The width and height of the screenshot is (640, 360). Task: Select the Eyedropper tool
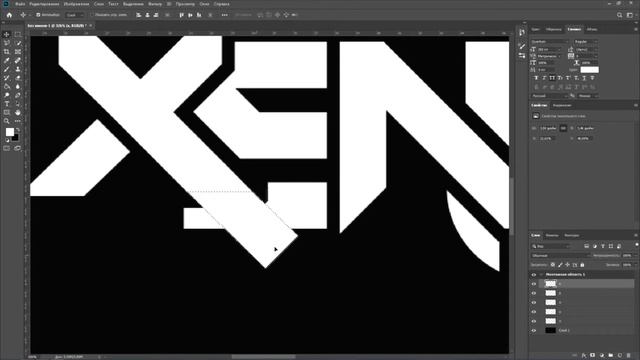click(x=7, y=60)
